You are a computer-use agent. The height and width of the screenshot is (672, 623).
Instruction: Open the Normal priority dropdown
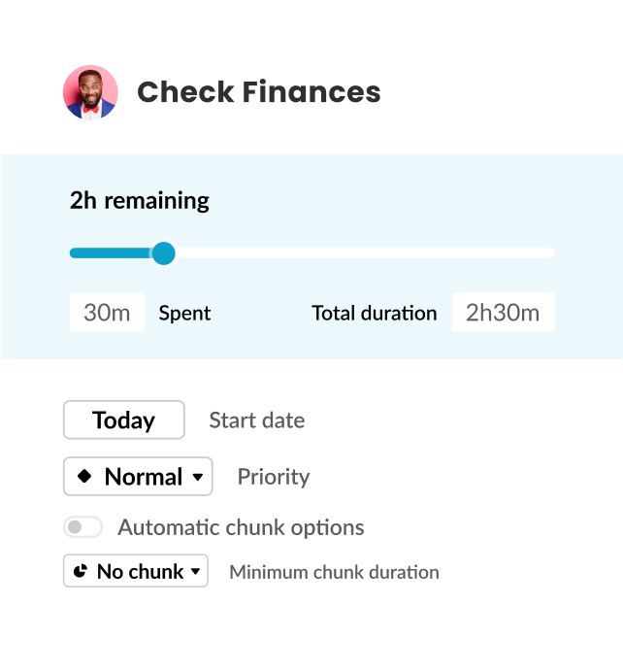tap(138, 477)
